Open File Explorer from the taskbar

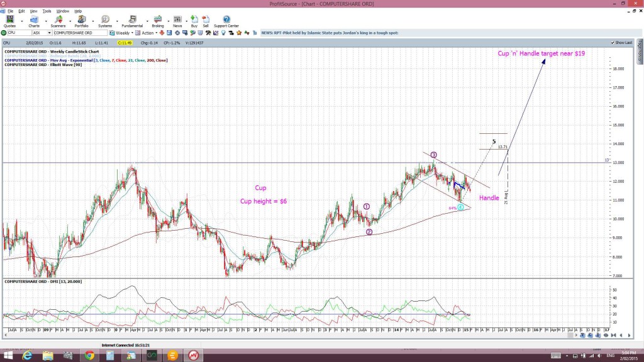pos(48,356)
